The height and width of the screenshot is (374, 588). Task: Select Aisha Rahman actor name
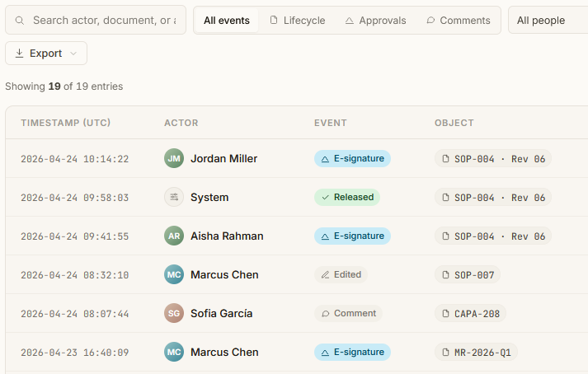227,236
